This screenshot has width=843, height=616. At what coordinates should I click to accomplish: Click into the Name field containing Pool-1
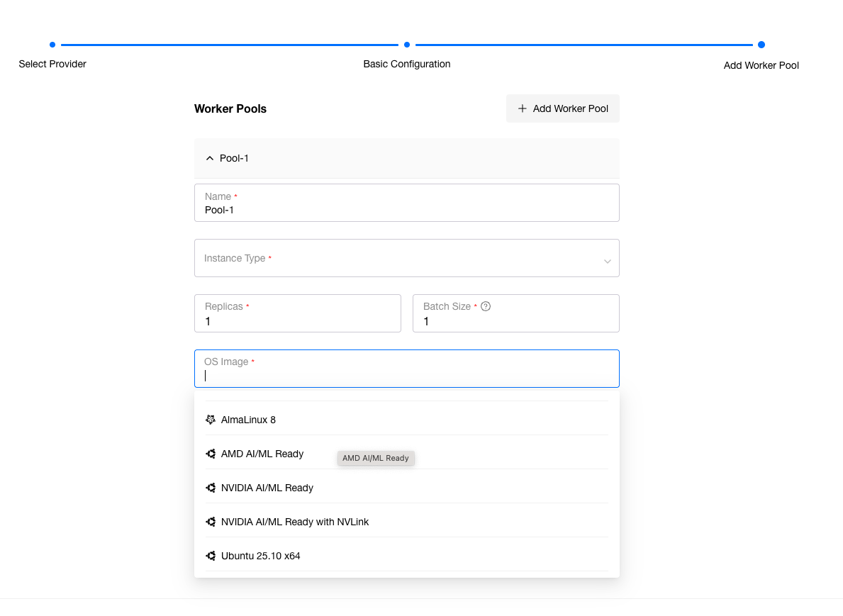pyautogui.click(x=406, y=210)
